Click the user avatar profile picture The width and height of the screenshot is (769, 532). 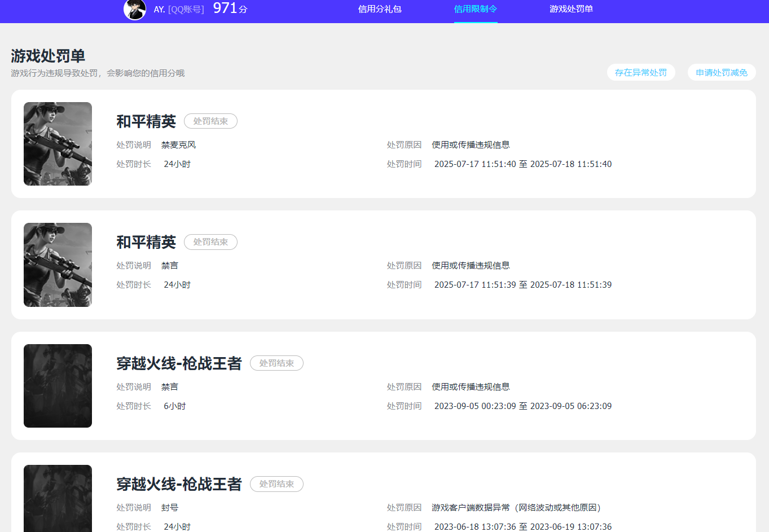click(134, 10)
